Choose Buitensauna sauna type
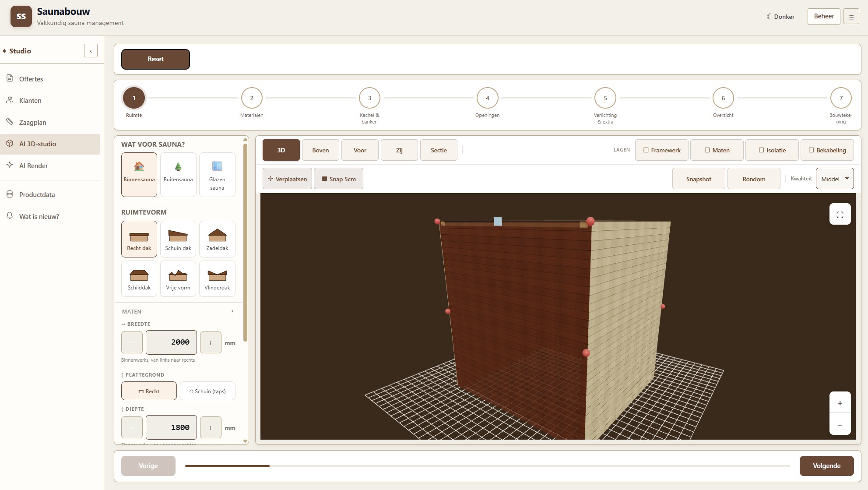This screenshot has height=490, width=868. (178, 175)
